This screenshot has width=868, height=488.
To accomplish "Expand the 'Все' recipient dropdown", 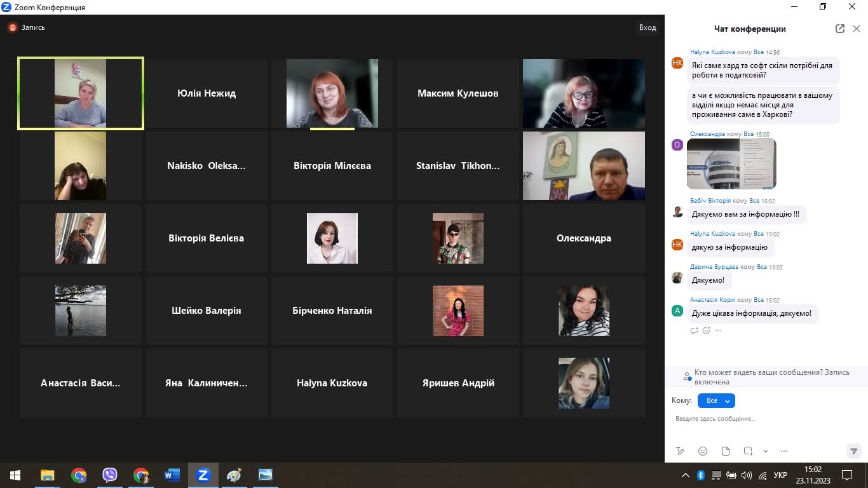I will tap(716, 401).
